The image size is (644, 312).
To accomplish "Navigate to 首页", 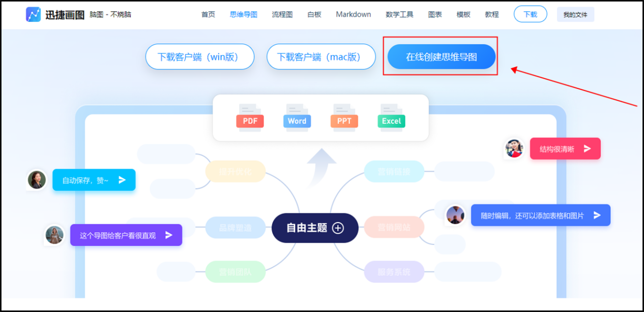I will click(208, 14).
